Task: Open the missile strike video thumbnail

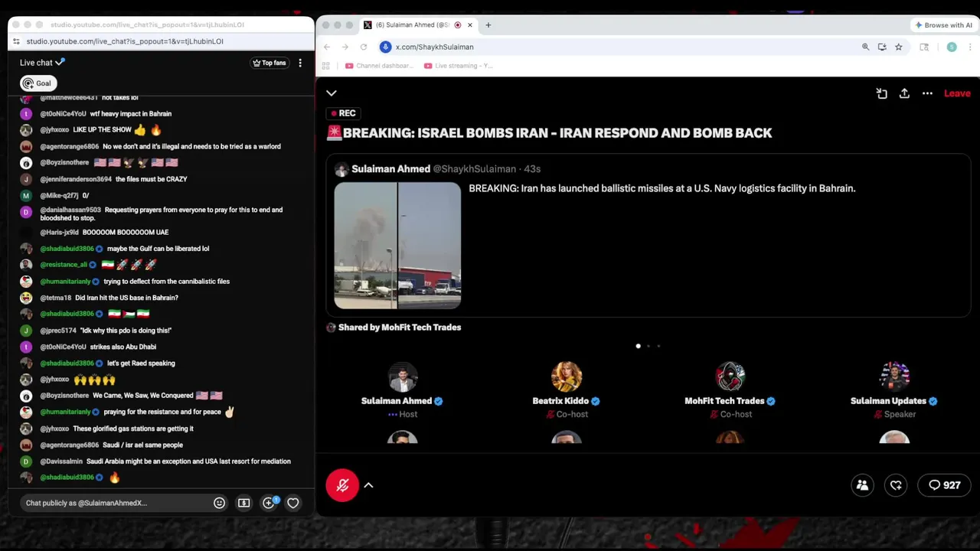Action: pos(397,246)
